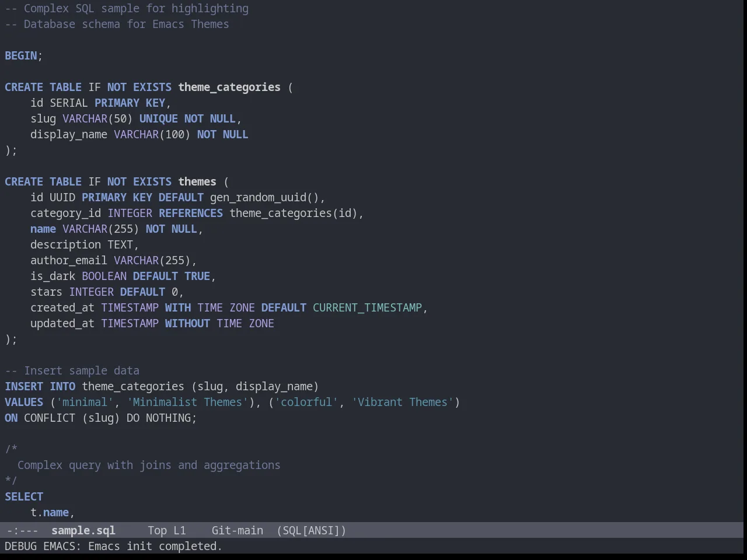
Task: Click gen_random_uuid() function call
Action: pos(264,197)
